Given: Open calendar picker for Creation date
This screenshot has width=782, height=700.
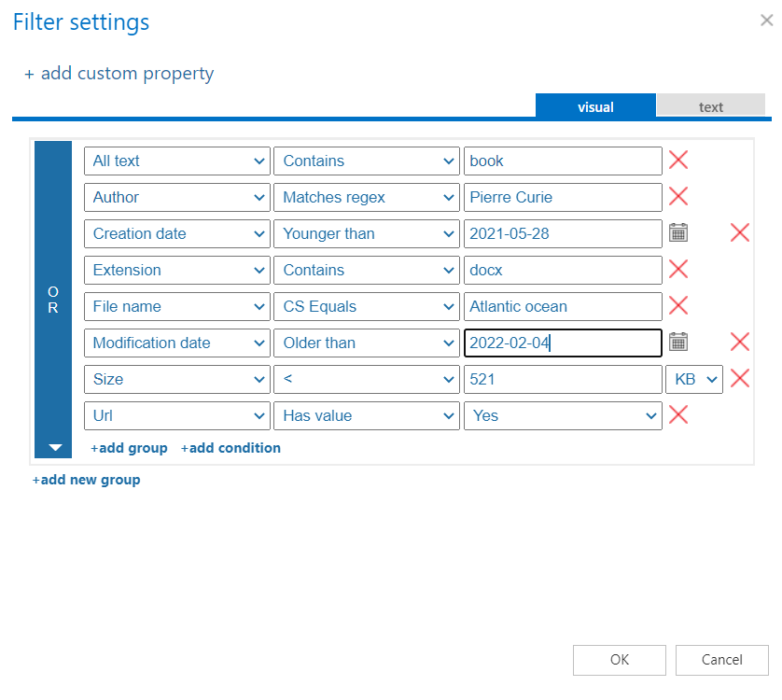Looking at the screenshot, I should pos(678,233).
